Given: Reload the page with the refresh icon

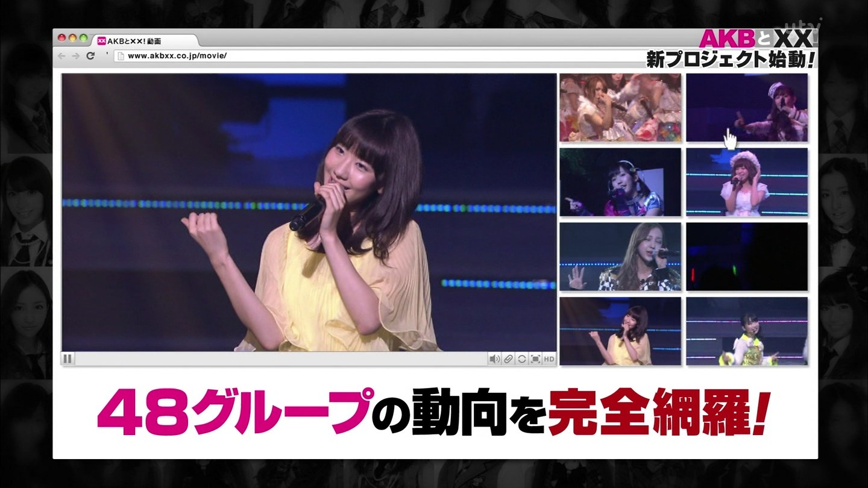Looking at the screenshot, I should [x=90, y=56].
